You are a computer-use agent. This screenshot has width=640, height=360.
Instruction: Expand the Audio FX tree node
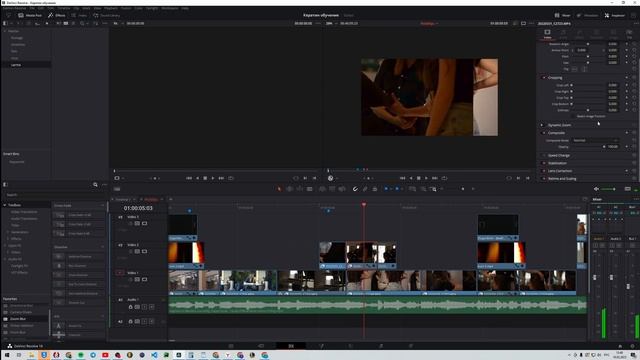click(x=5, y=259)
